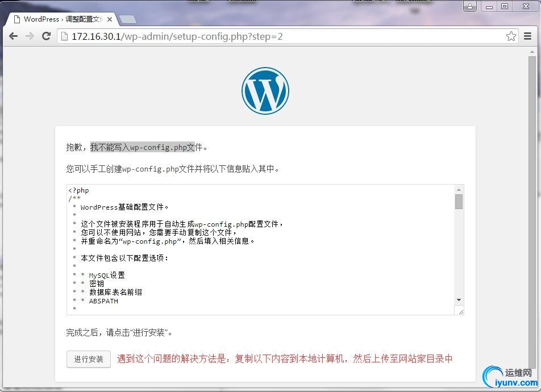Viewport: 541px width, 392px height.
Task: Click the text 完成之后，请点击“进行安装”
Action: point(119,332)
